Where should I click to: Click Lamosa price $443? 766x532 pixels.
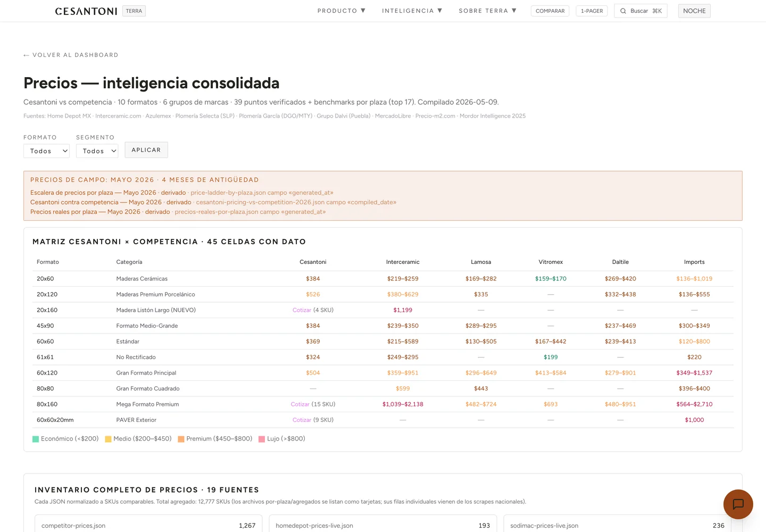click(481, 389)
